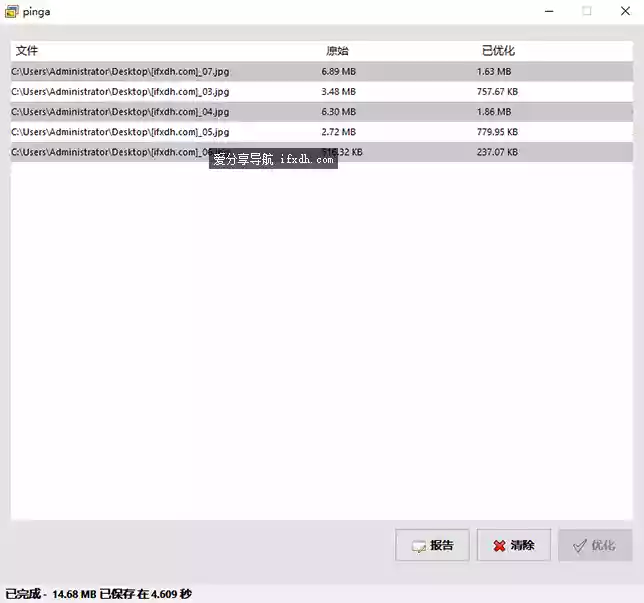644x603 pixels.
Task: Click the 1.63 MB optimized size cell
Action: [x=494, y=71]
